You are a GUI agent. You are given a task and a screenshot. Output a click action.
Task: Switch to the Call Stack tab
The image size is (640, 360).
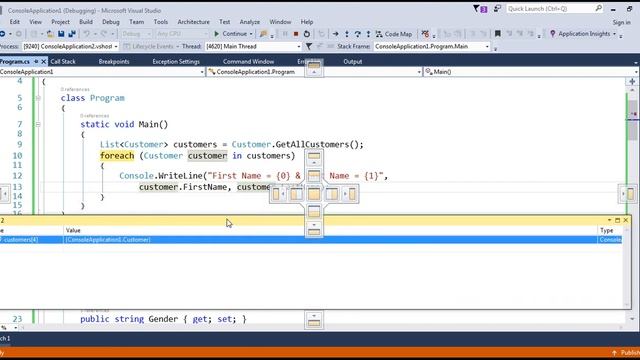point(63,62)
